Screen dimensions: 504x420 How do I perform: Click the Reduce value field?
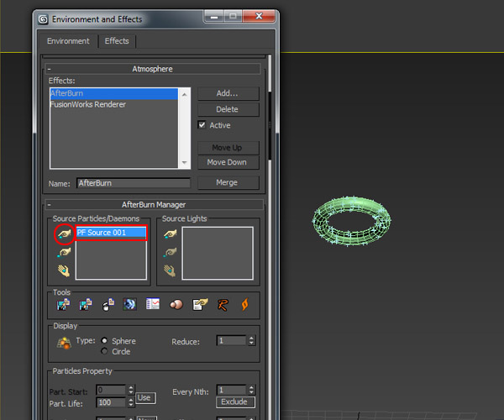pyautogui.click(x=232, y=341)
